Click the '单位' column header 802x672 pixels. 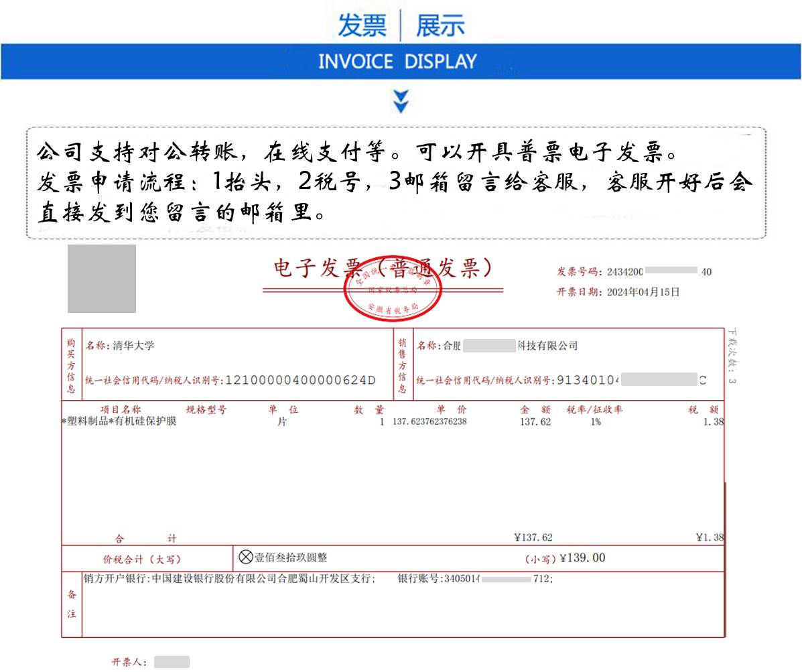point(283,409)
